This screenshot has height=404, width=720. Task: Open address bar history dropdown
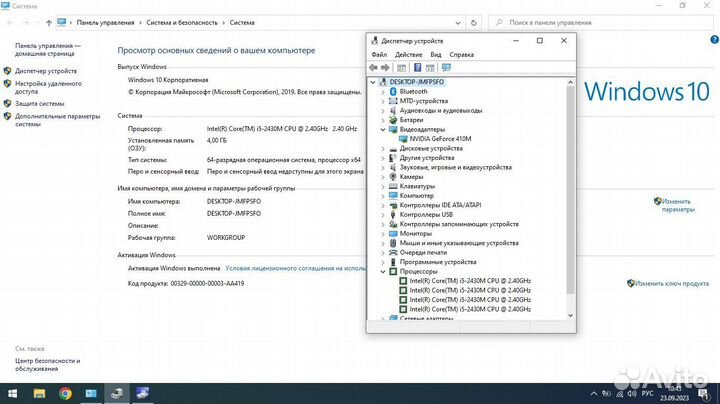click(458, 22)
